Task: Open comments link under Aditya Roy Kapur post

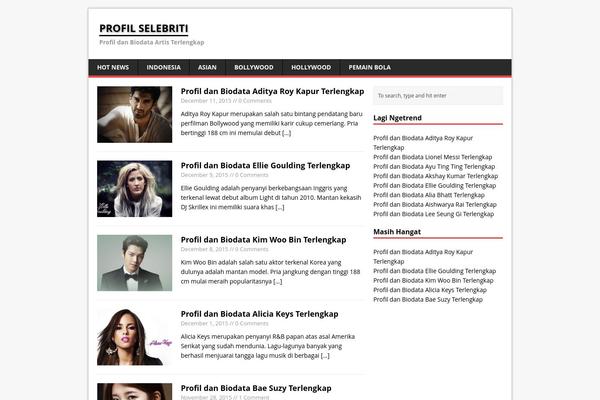Action: tap(255, 101)
